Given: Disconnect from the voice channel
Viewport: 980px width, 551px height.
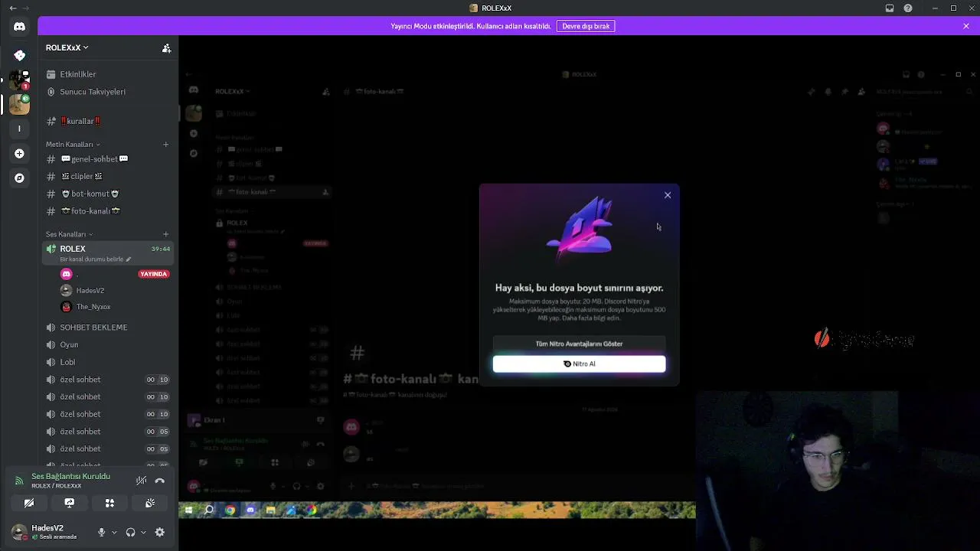Looking at the screenshot, I should coord(160,481).
